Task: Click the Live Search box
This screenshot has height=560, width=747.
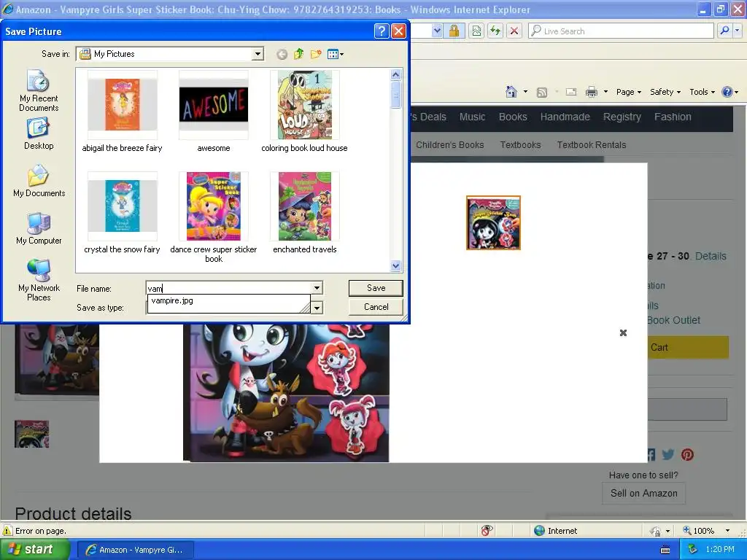Action: [622, 31]
